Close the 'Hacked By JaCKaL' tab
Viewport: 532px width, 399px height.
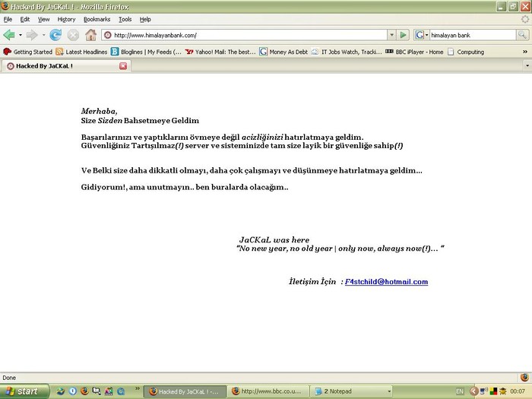click(x=123, y=66)
